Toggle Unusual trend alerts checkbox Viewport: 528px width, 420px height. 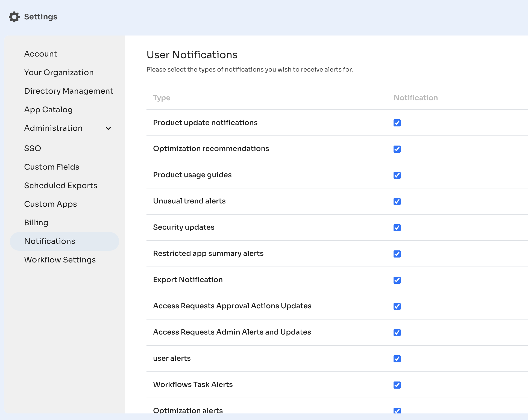tap(397, 202)
